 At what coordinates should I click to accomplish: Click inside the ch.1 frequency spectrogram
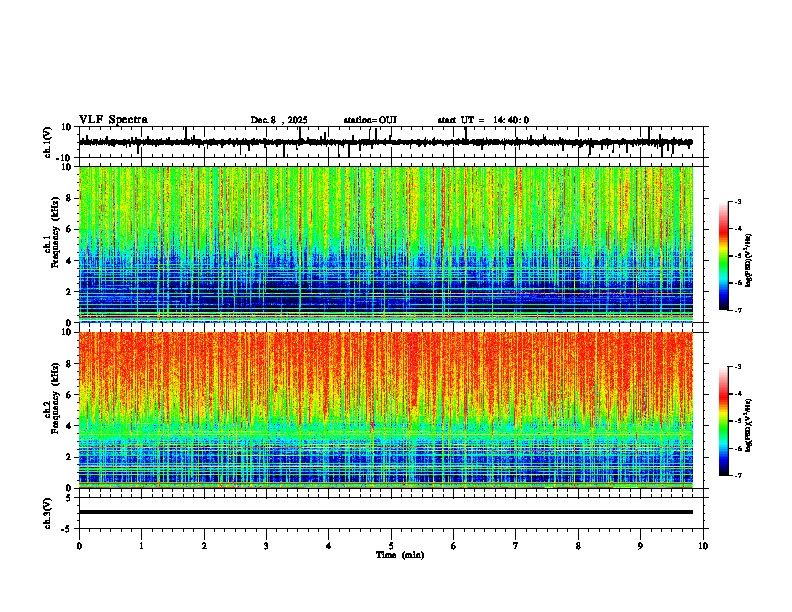(x=385, y=244)
